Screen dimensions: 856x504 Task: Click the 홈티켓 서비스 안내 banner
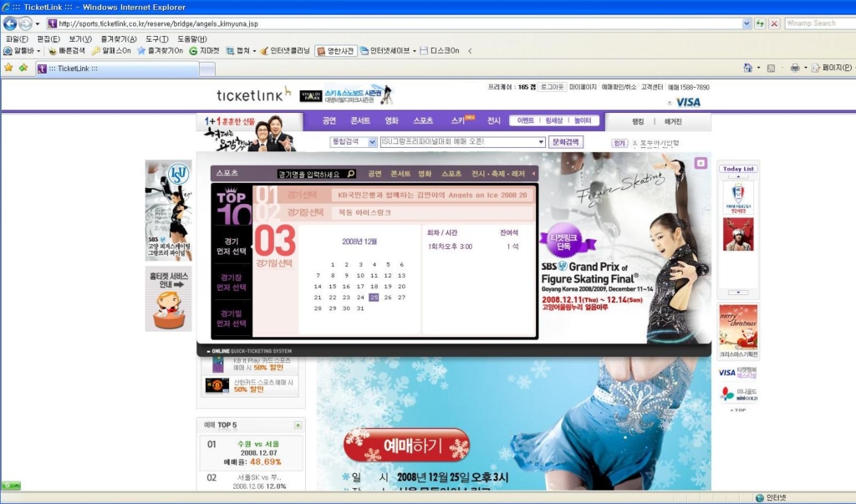click(x=168, y=299)
